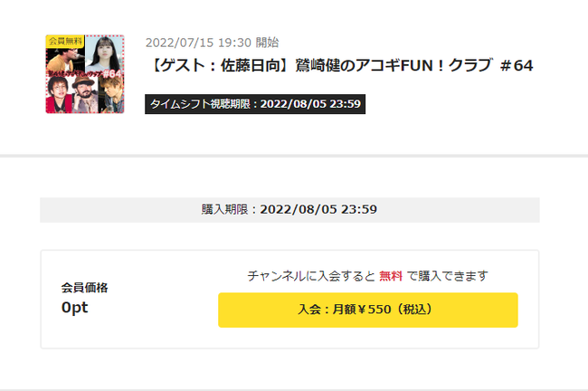Click the man in red jacket photo
Viewport: 588px width, 391px height.
point(60,97)
